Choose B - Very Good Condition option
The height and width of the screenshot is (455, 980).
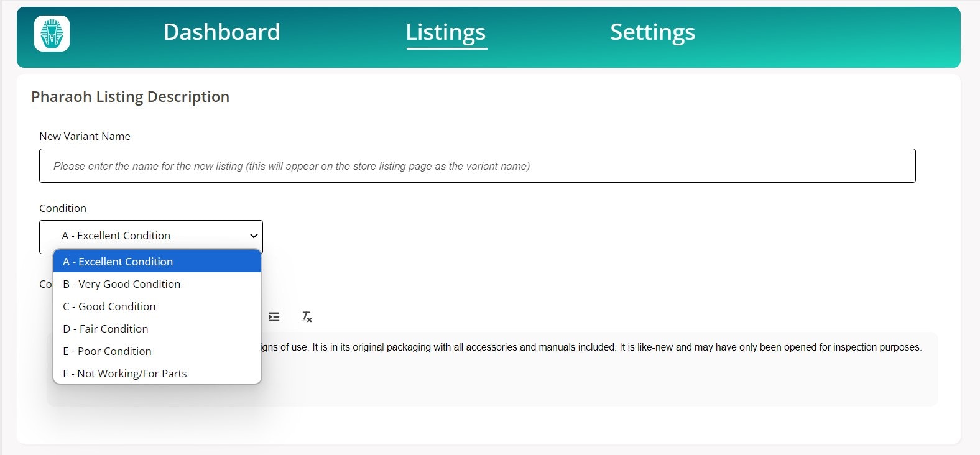(x=157, y=284)
